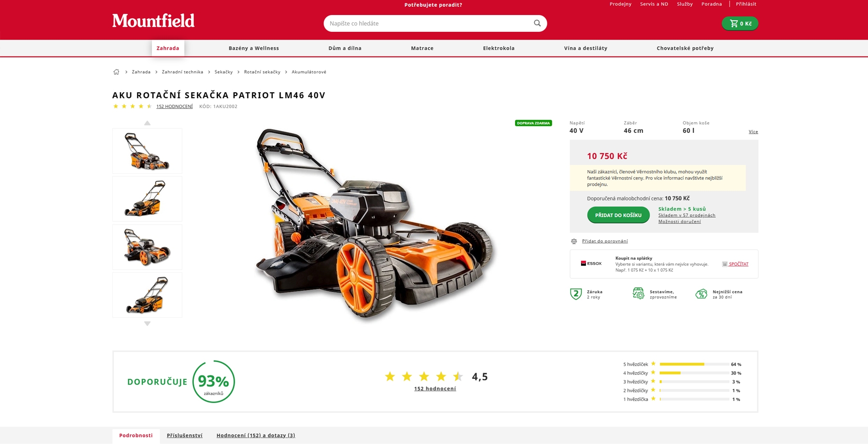The width and height of the screenshot is (868, 445).
Task: Open the Zahrada menu category
Action: (x=168, y=48)
